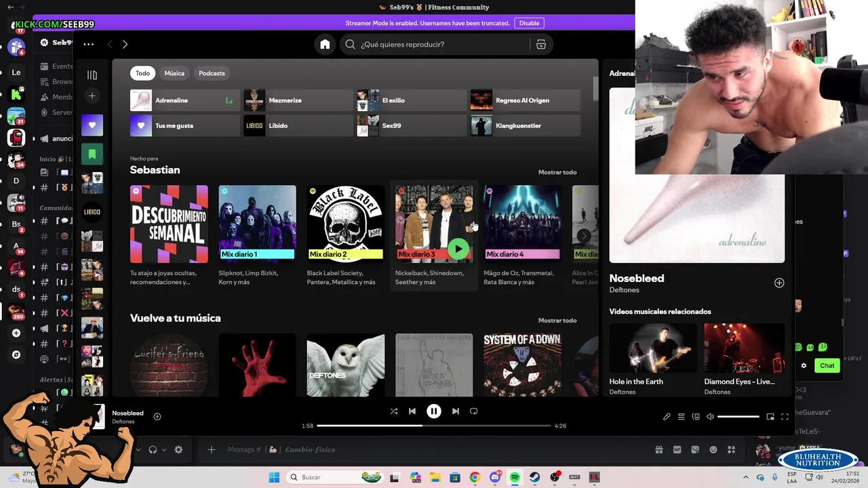The image size is (868, 488).
Task: Click Mostrar todo beside Vuelve a tu música
Action: (x=557, y=320)
